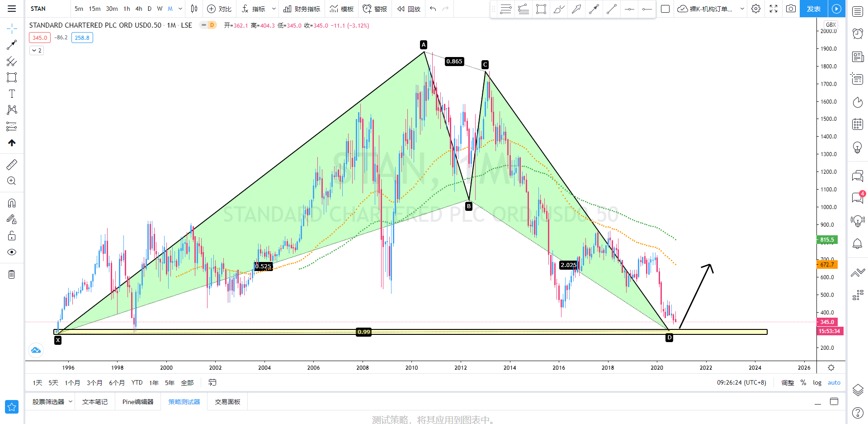Toggle log scale

click(x=817, y=382)
